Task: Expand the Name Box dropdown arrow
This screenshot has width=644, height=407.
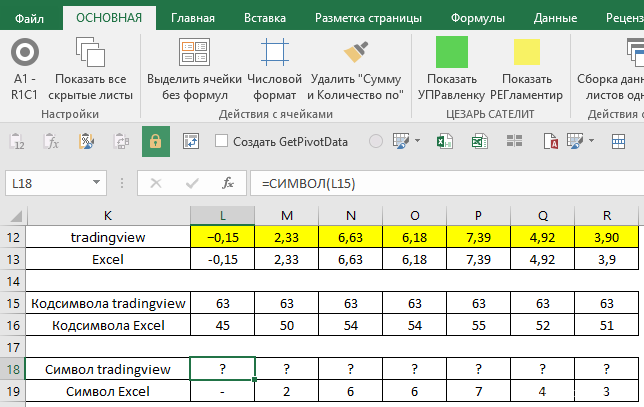Action: (97, 182)
